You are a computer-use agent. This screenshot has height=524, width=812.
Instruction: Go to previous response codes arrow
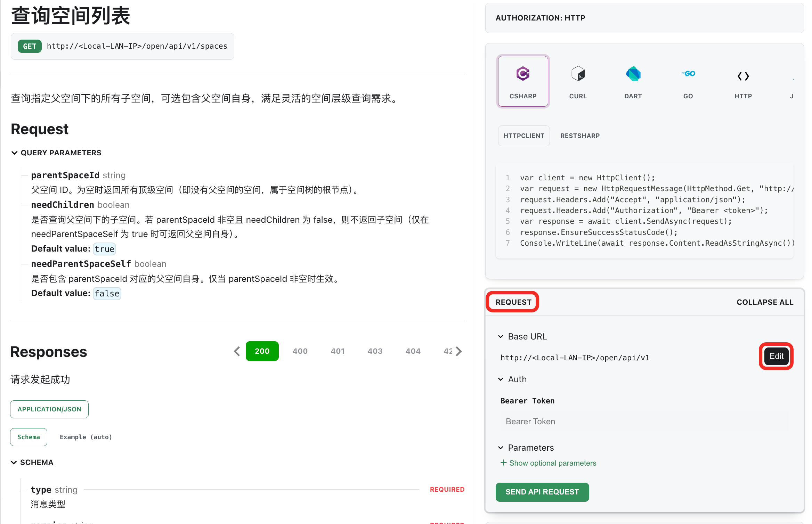click(x=237, y=351)
